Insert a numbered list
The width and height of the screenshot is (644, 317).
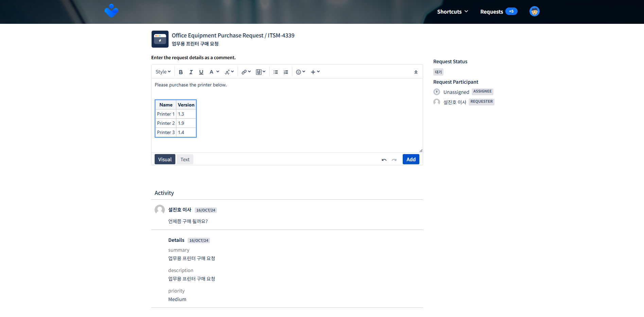coord(286,72)
